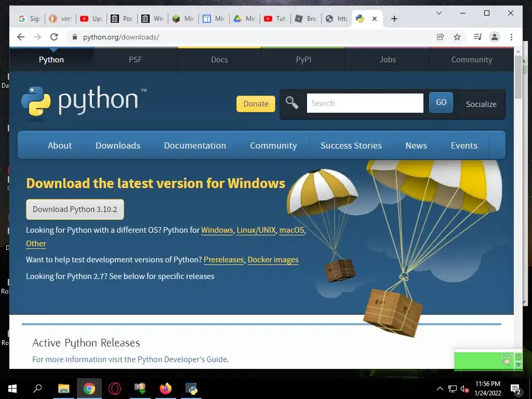Image resolution: width=532 pixels, height=399 pixels.
Task: Open the media control icon in toolbar
Action: tap(478, 37)
